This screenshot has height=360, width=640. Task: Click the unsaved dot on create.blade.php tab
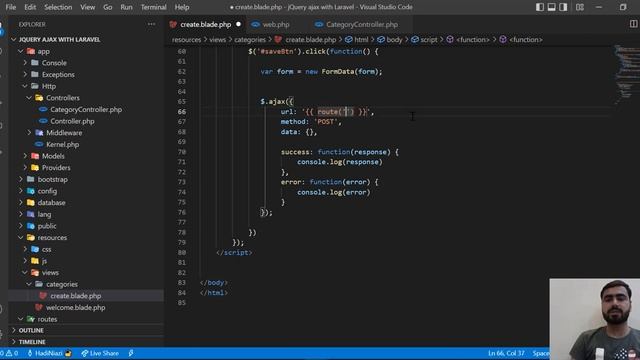pyautogui.click(x=238, y=24)
